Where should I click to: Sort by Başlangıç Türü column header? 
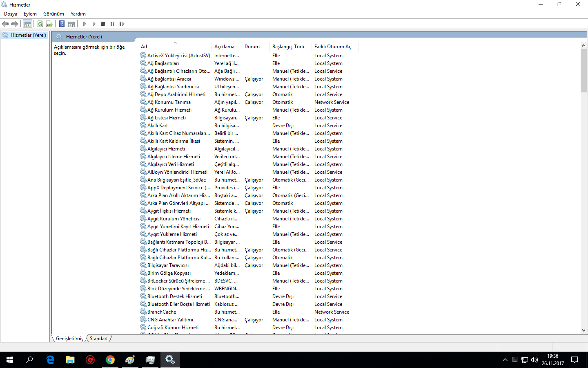(x=290, y=47)
